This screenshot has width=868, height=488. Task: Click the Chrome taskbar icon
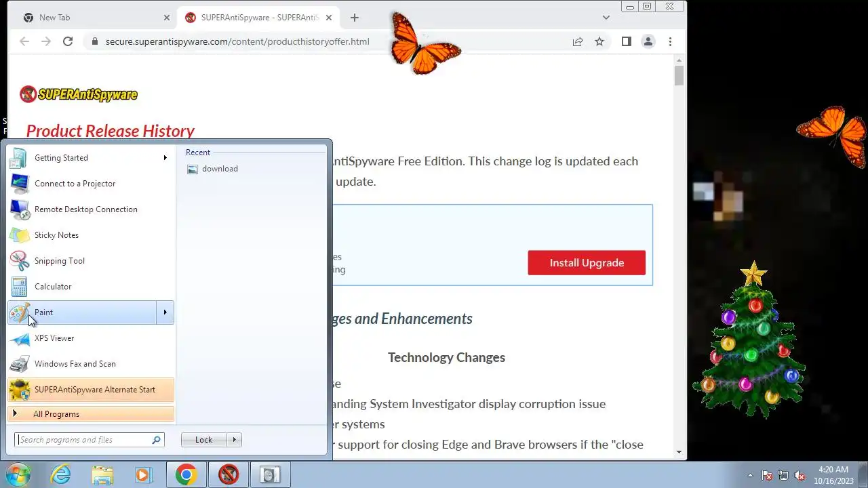(x=186, y=475)
